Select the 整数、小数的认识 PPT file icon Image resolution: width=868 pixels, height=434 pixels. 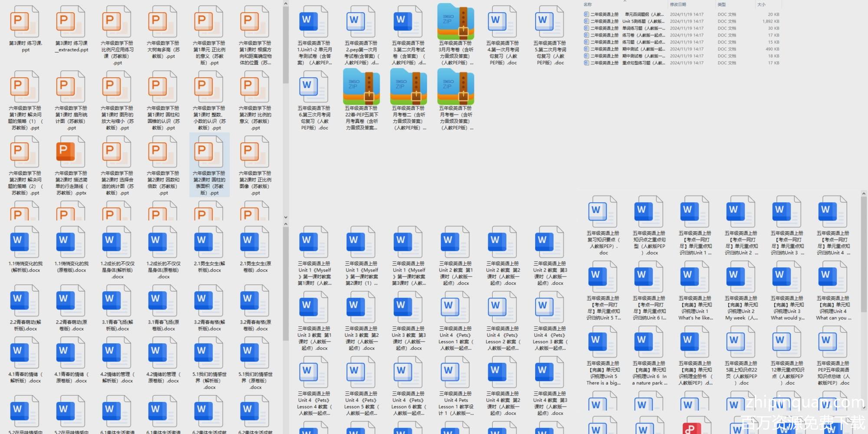[x=209, y=86]
